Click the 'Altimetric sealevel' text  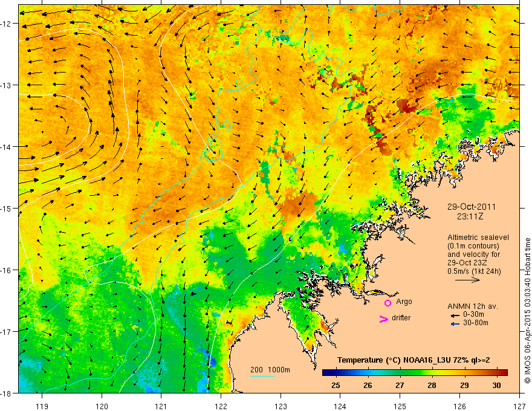click(x=478, y=238)
